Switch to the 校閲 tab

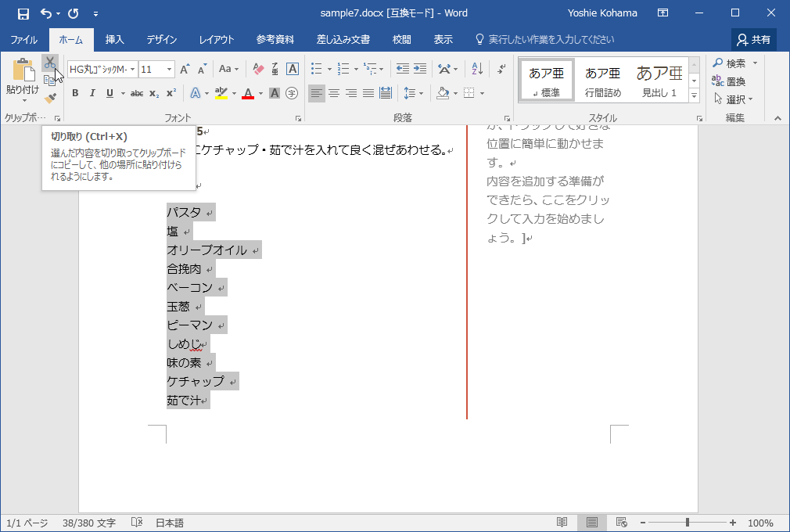click(x=401, y=40)
